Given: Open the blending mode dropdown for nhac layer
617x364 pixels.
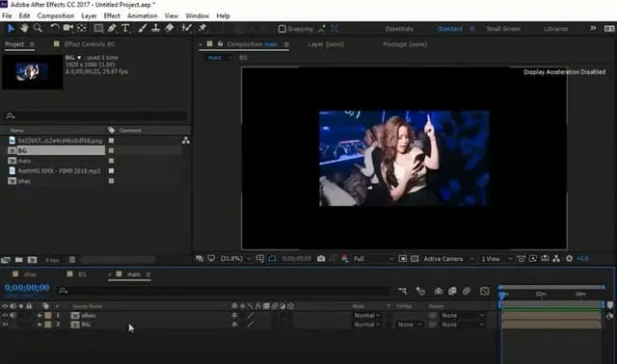Looking at the screenshot, I should pos(367,315).
